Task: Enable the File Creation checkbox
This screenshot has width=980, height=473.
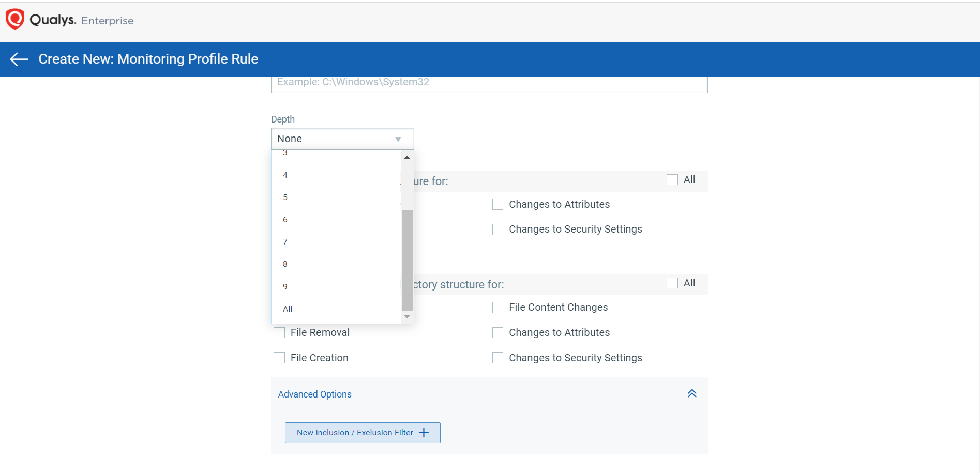Action: [x=279, y=358]
